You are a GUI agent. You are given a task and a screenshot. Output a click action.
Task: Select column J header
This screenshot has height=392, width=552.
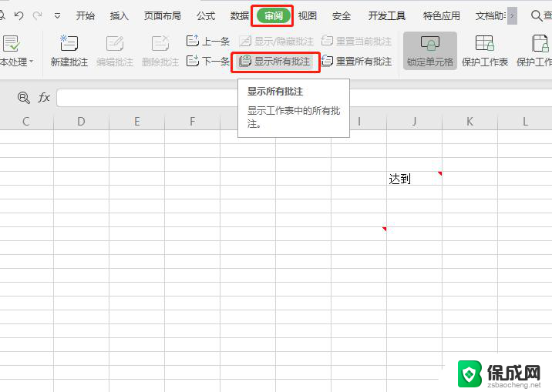tap(414, 121)
